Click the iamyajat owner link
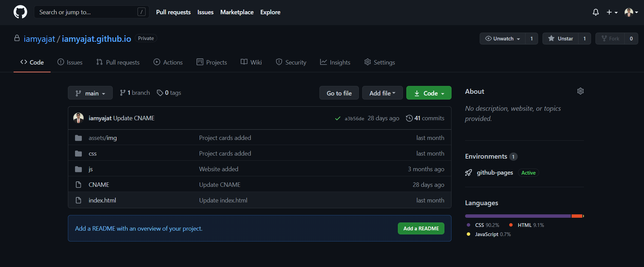644x267 pixels. (39, 39)
